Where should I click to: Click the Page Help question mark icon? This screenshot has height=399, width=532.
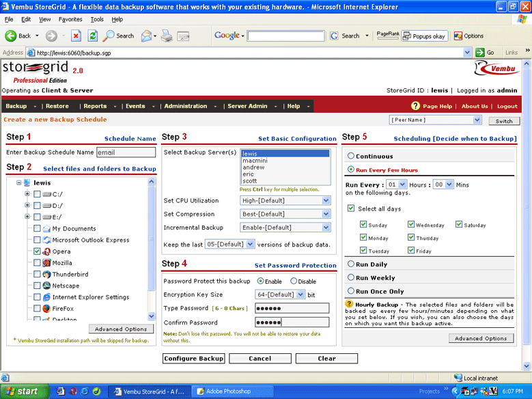tap(415, 106)
